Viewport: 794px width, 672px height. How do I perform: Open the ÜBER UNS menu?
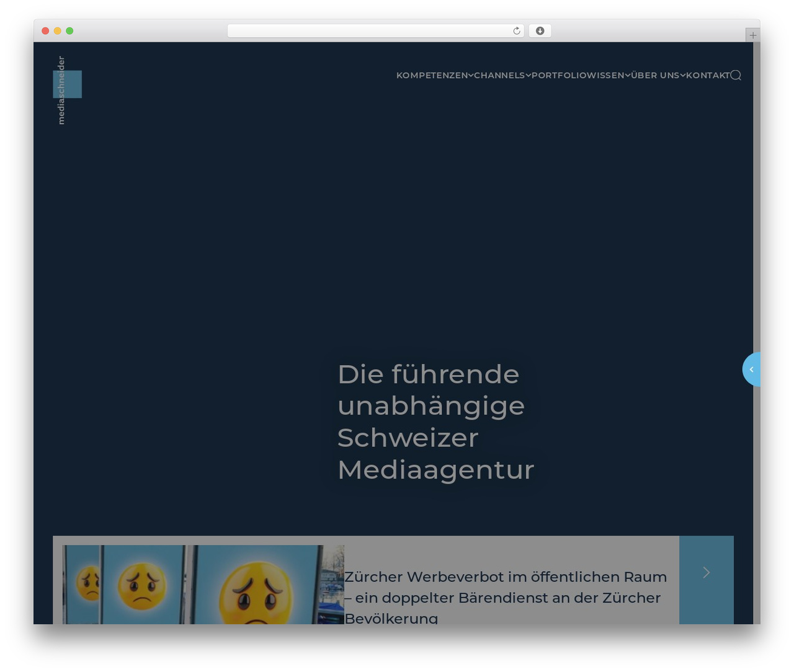coord(655,75)
